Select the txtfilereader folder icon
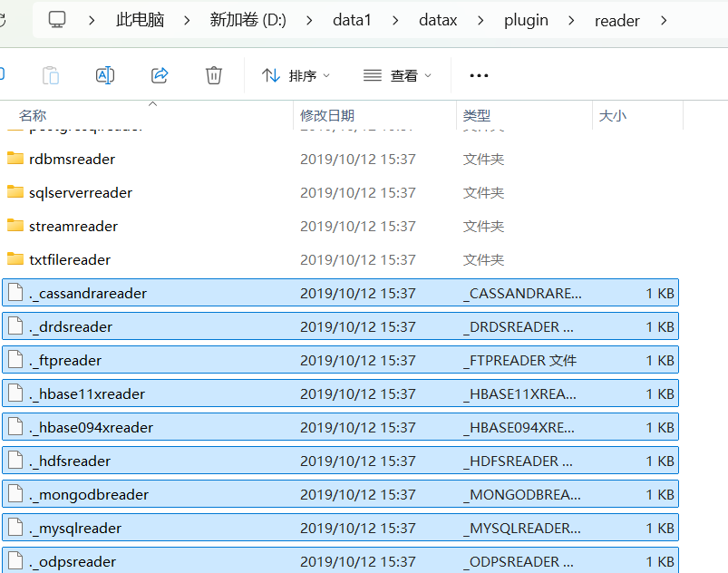The width and height of the screenshot is (728, 573). click(x=15, y=258)
